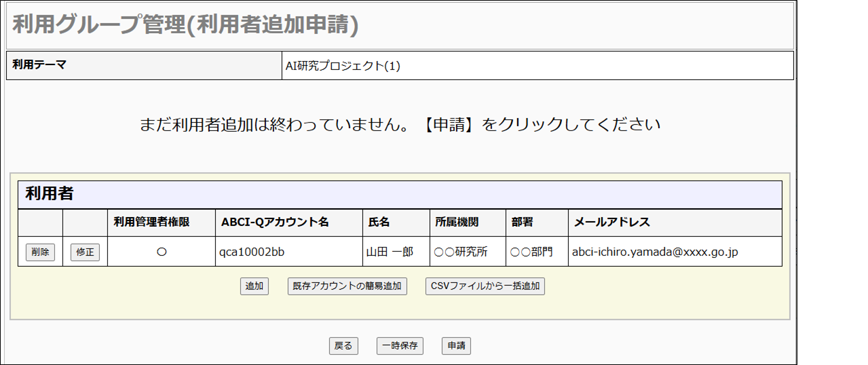The width and height of the screenshot is (868, 365).
Task: Click the 利用管理者権限 column header
Action: click(151, 223)
